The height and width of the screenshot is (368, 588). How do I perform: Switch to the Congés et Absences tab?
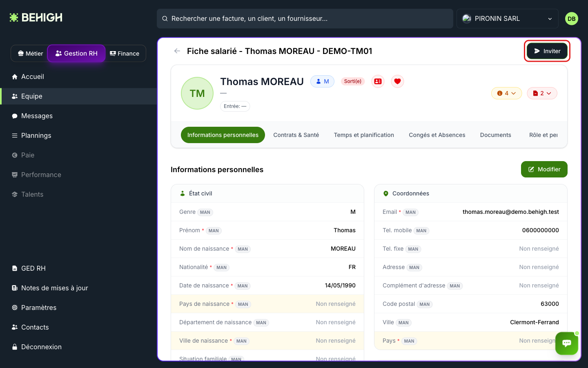click(x=437, y=135)
